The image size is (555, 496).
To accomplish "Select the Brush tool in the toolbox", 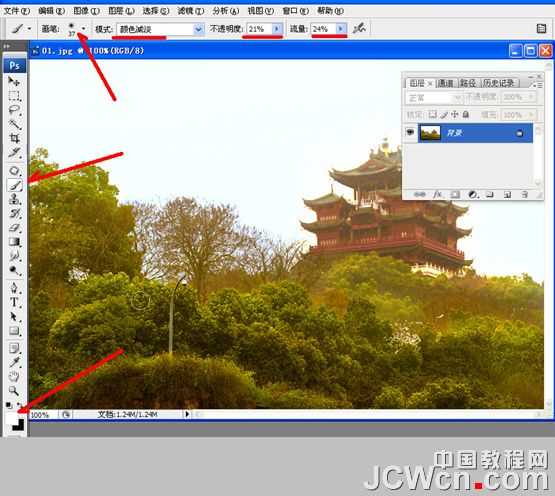I will pos(15,185).
